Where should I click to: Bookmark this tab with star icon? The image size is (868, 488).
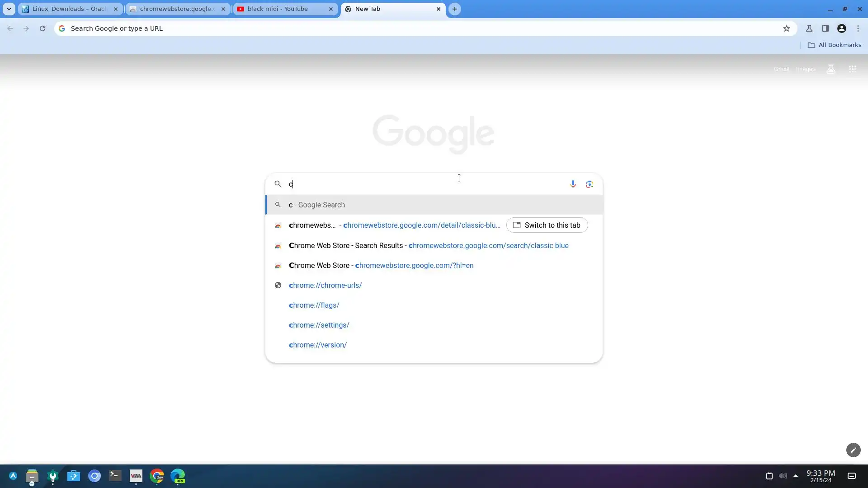coord(787,28)
